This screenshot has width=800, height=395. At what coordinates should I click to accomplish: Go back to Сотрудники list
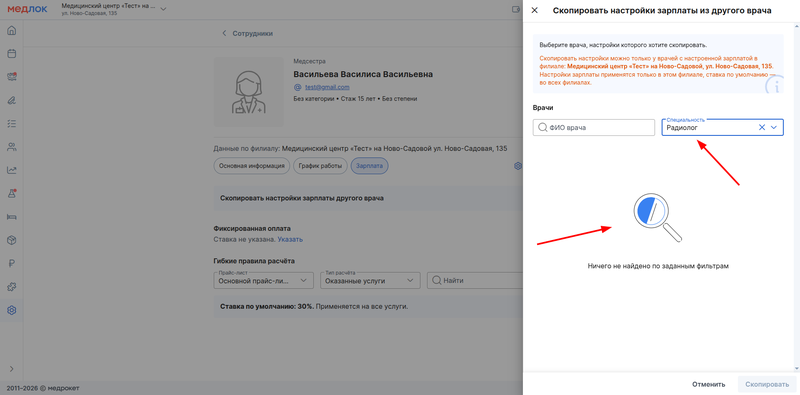point(247,34)
